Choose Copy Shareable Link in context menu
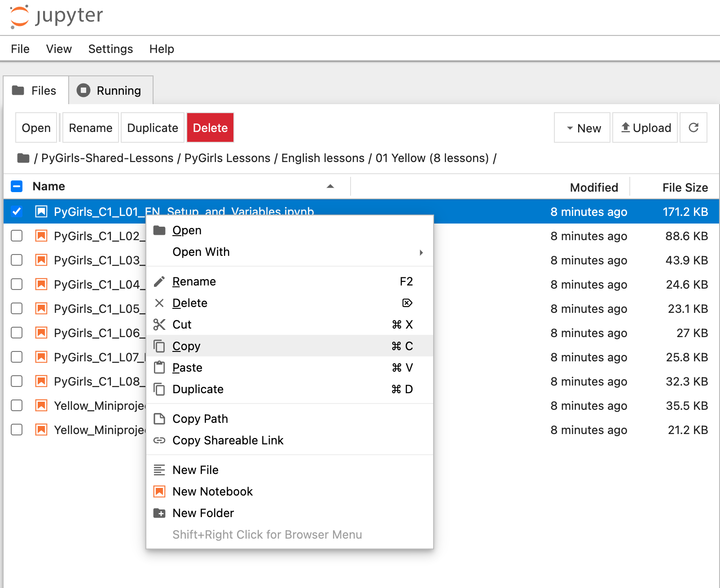 [x=290, y=440]
